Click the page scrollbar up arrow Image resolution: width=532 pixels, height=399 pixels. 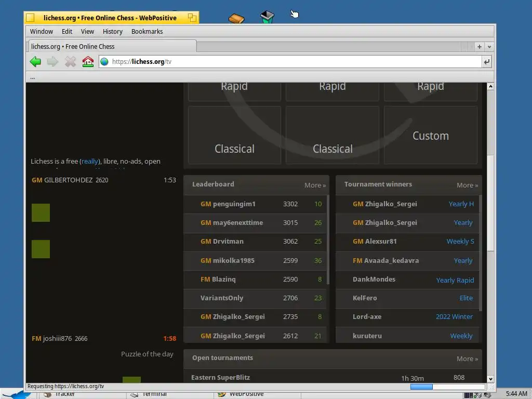[490, 87]
